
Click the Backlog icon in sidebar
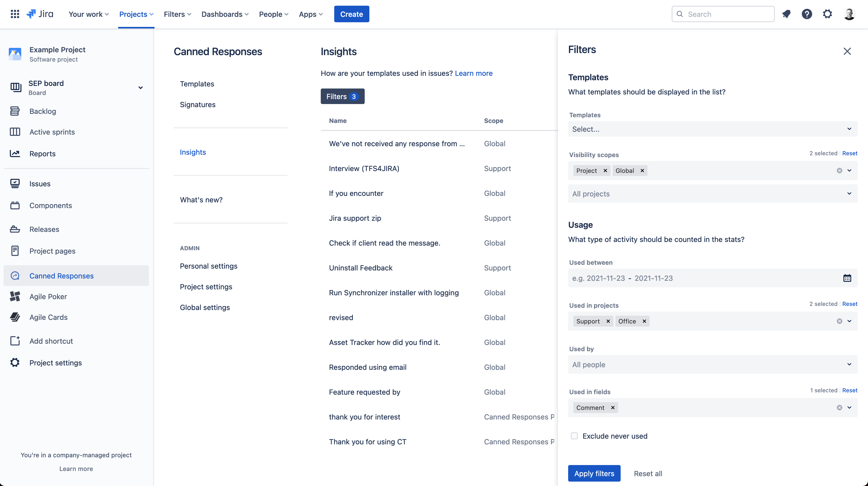[x=16, y=111]
